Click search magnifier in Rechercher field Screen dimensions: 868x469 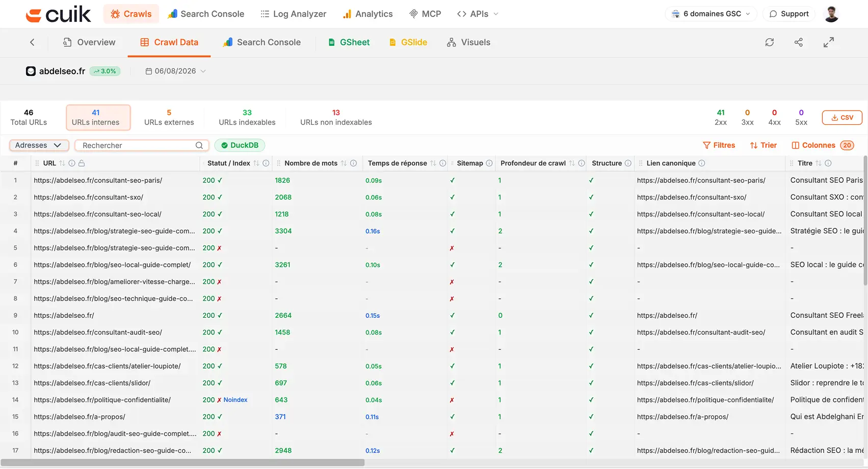pyautogui.click(x=199, y=145)
